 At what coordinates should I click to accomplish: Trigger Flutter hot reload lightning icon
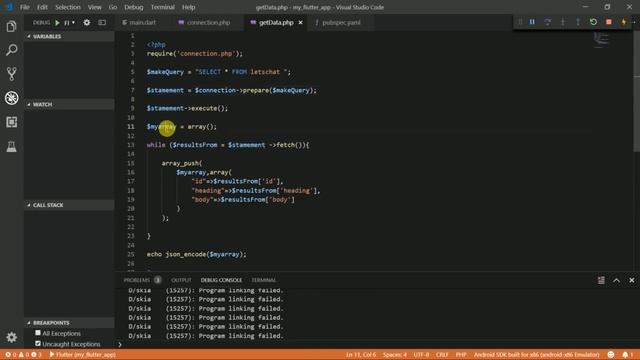click(624, 22)
